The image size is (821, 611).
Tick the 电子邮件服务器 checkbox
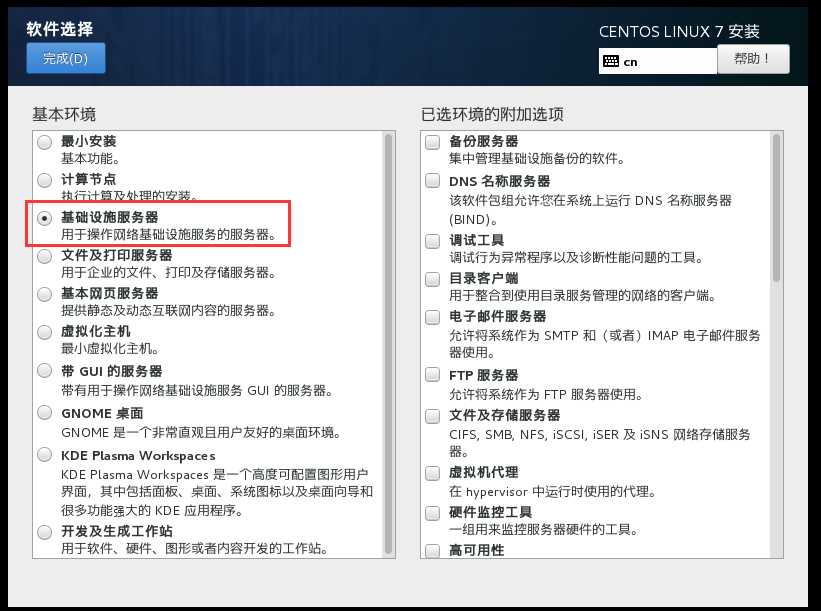[432, 317]
